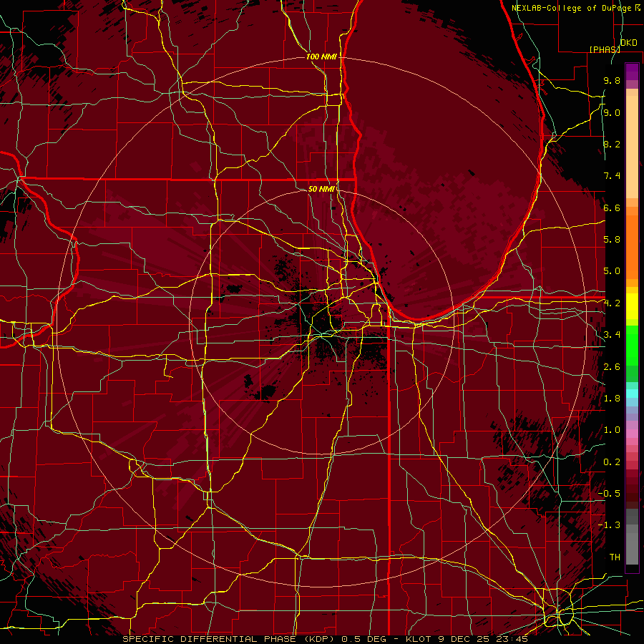Click the -1.3 value on the scale
Screen dimensions: 644x644
click(x=610, y=525)
